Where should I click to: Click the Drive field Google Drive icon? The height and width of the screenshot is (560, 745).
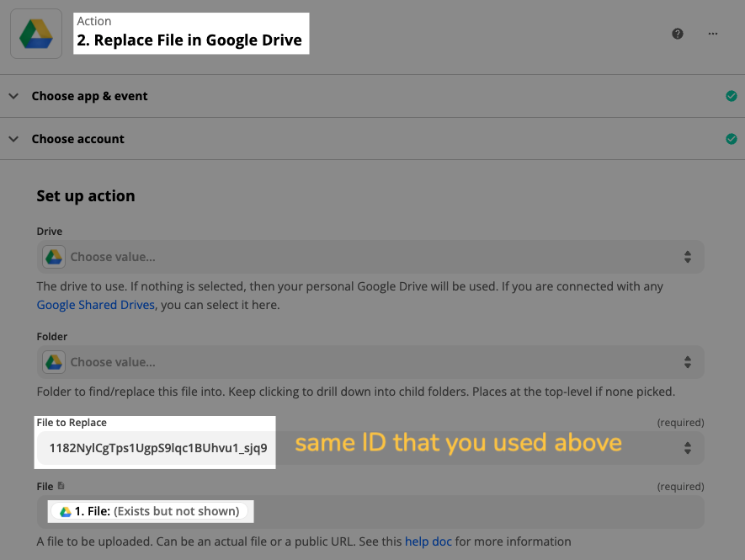click(x=54, y=257)
